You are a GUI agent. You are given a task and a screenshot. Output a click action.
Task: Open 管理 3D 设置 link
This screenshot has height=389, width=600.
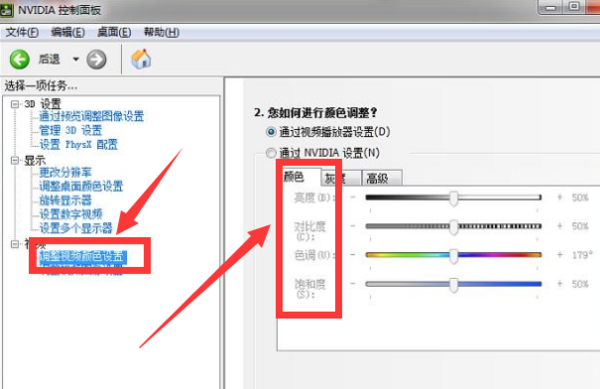pyautogui.click(x=70, y=130)
